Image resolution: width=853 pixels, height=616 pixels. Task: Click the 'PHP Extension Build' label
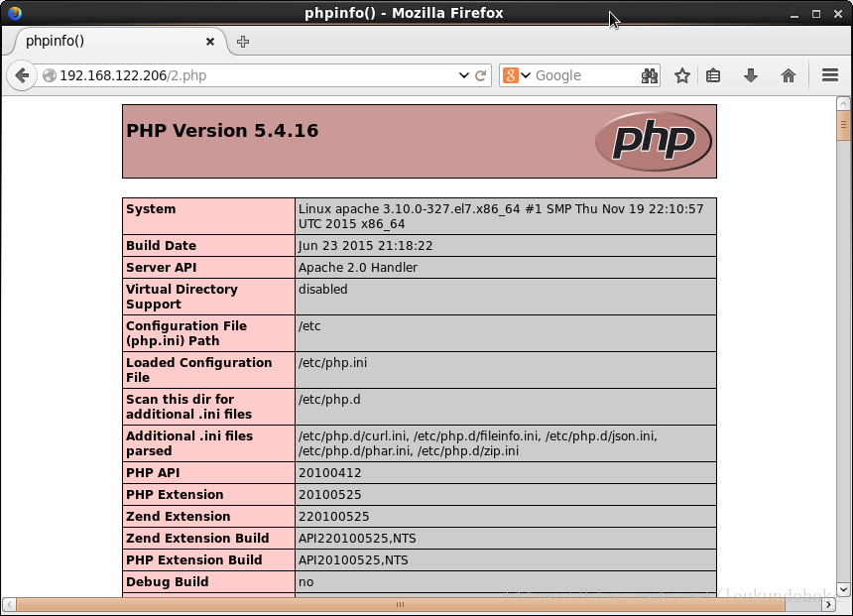pyautogui.click(x=194, y=559)
